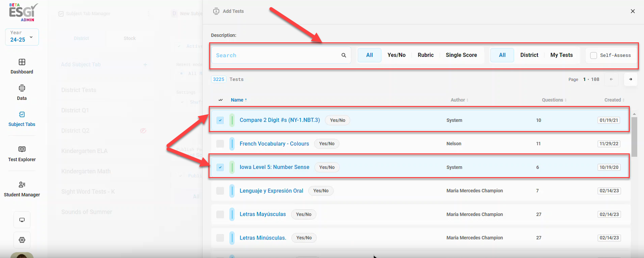This screenshot has width=644, height=258.
Task: Filter by Rubric test type
Action: [425, 55]
